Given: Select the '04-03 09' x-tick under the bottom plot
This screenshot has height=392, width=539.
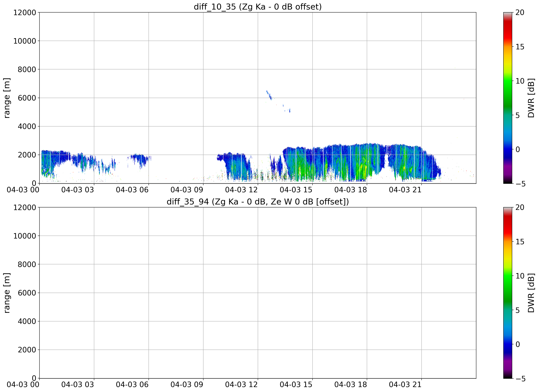Looking at the screenshot, I should click(x=187, y=385).
